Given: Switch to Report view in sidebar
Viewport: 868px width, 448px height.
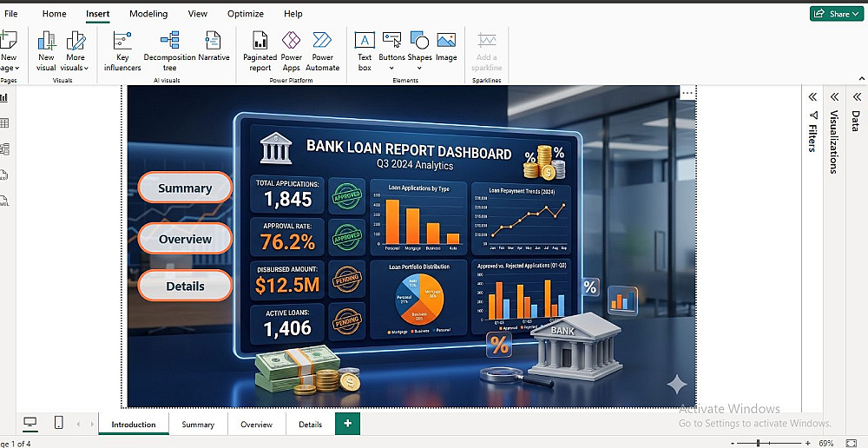Looking at the screenshot, I should pyautogui.click(x=4, y=97).
